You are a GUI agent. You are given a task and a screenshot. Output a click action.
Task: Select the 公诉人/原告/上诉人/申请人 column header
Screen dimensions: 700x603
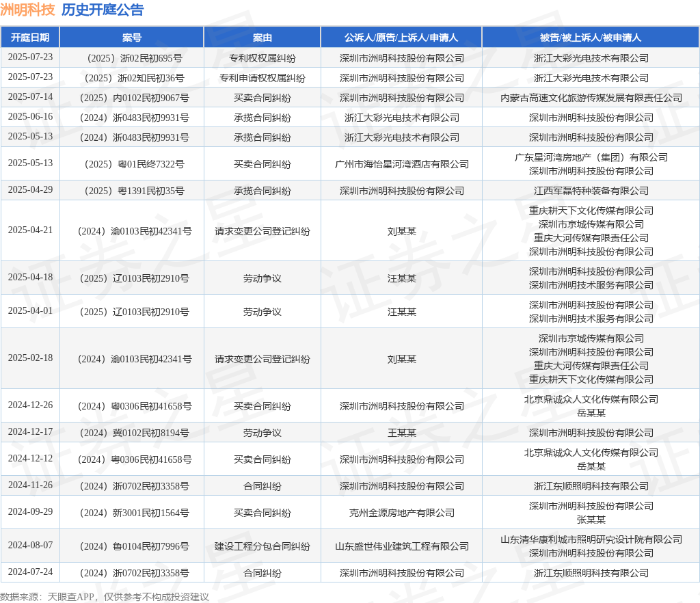pos(401,38)
